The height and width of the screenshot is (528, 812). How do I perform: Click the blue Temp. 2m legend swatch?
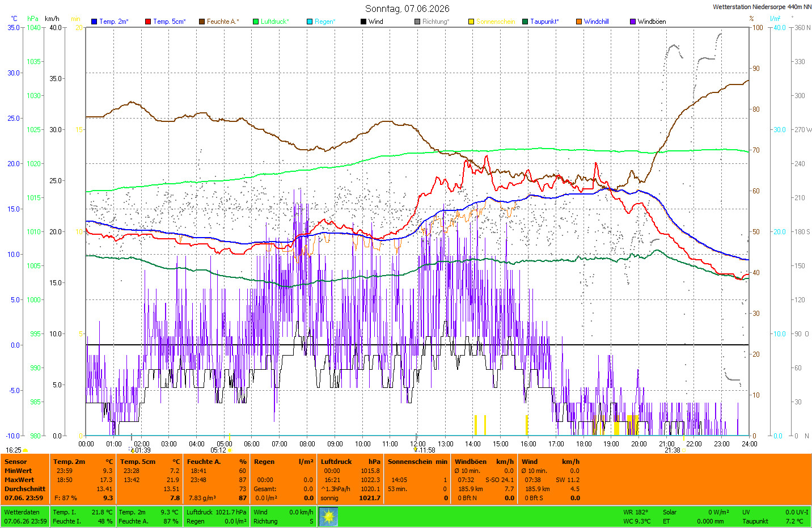94,22
